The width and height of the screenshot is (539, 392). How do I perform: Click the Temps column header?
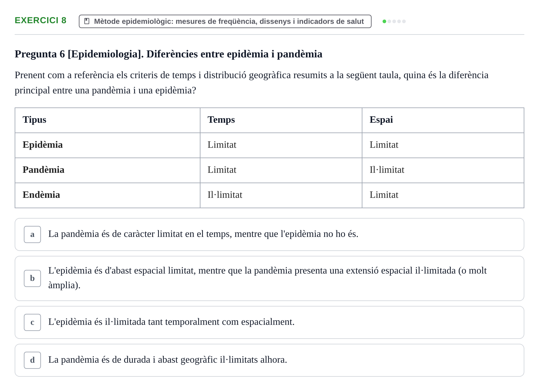pyautogui.click(x=281, y=120)
